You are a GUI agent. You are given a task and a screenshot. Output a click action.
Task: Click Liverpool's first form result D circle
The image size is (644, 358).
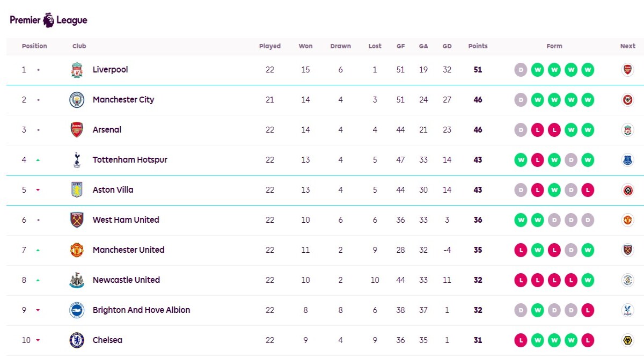(x=521, y=70)
